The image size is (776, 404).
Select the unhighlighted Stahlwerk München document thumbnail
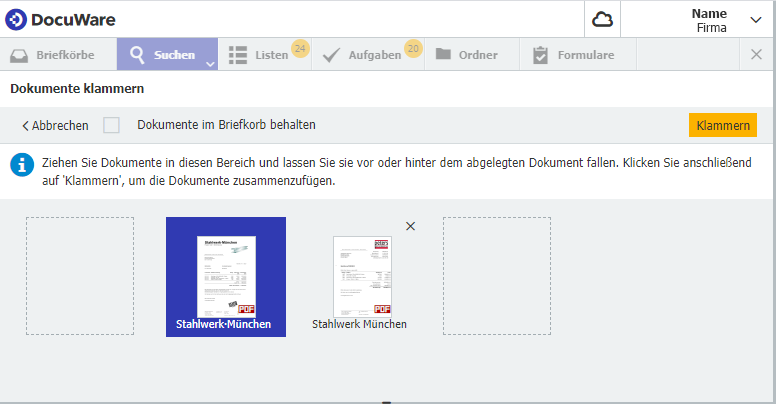362,277
